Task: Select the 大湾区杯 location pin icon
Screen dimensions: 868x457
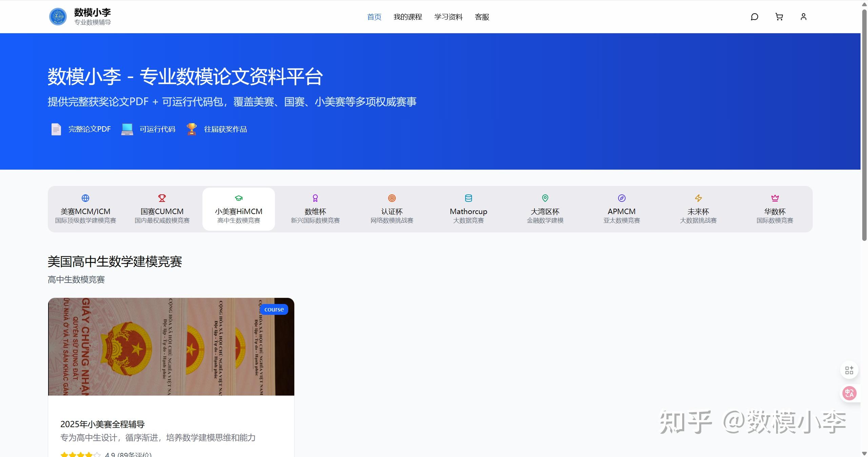Action: tap(545, 198)
